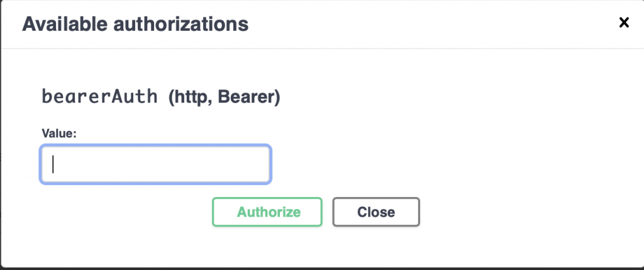The width and height of the screenshot is (644, 270).
Task: Select the green-outlined Authorize button
Action: tap(267, 212)
